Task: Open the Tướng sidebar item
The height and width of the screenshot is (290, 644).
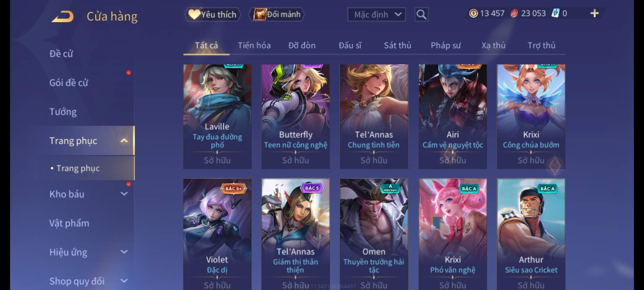Action: click(x=63, y=112)
